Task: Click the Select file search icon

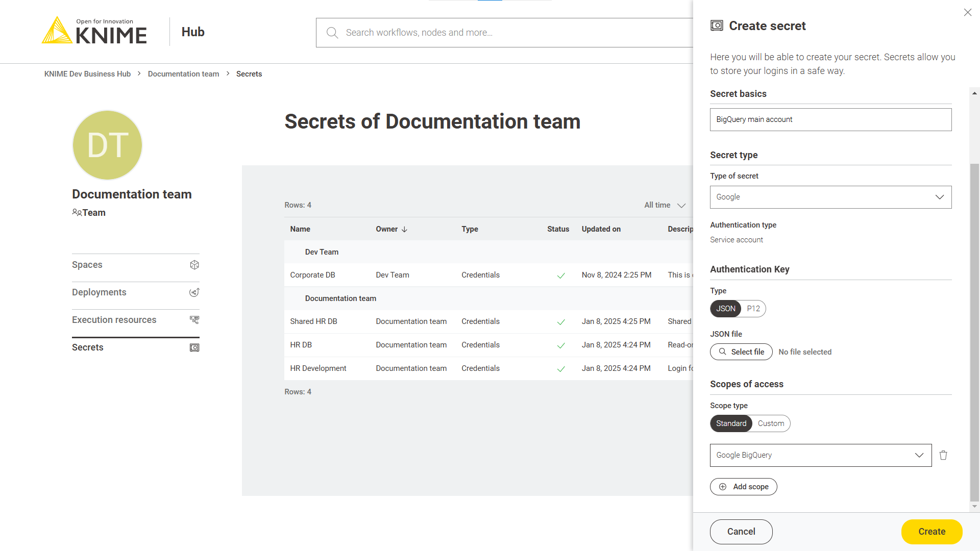Action: coord(723,351)
